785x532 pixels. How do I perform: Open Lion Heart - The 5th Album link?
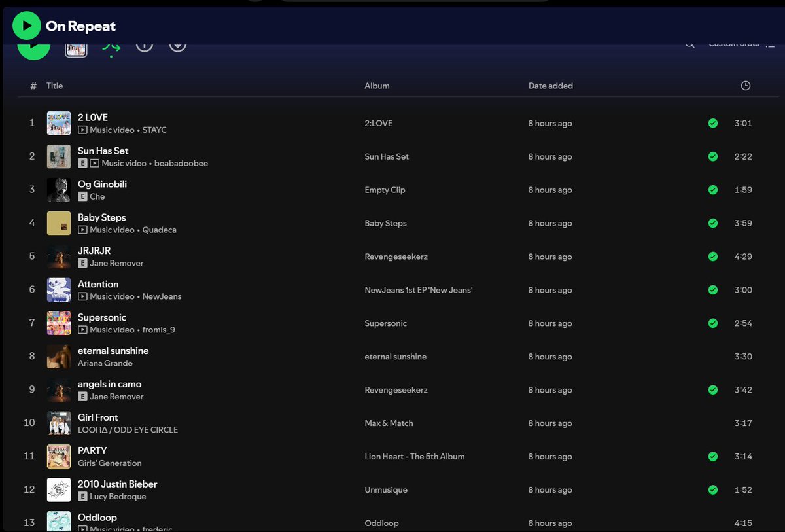pos(415,457)
